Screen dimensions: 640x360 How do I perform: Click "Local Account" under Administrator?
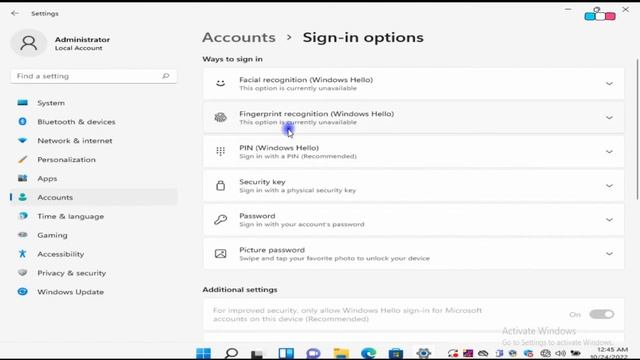tap(78, 48)
